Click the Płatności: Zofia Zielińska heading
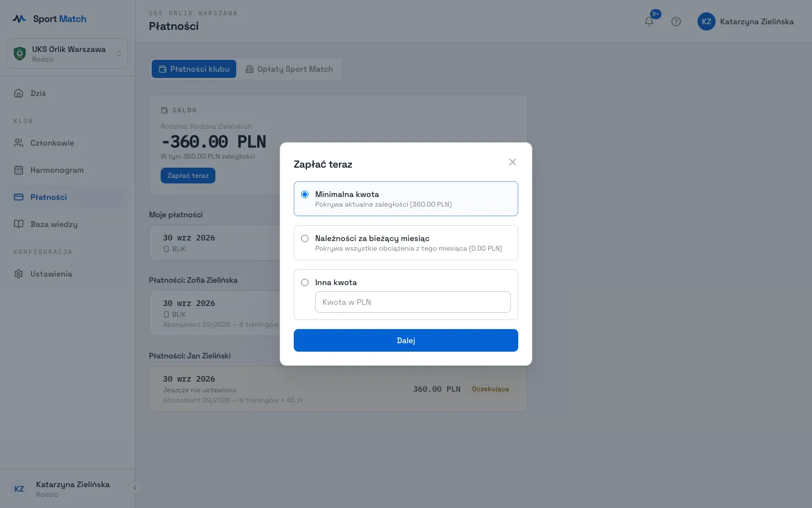The width and height of the screenshot is (812, 508). click(x=193, y=280)
